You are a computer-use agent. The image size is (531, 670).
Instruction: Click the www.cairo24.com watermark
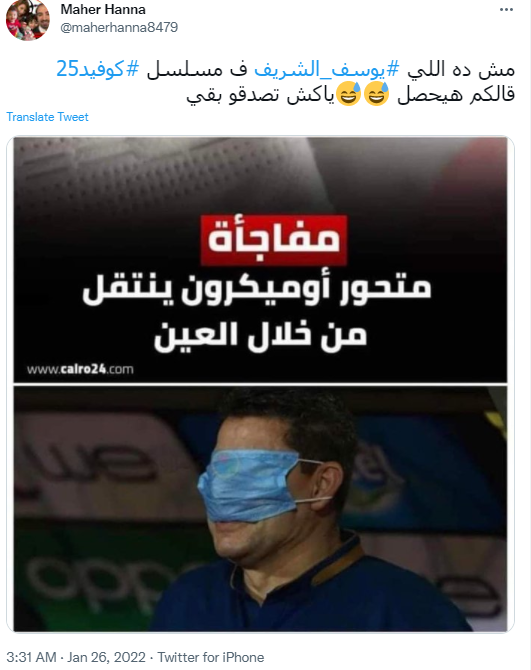tap(80, 369)
